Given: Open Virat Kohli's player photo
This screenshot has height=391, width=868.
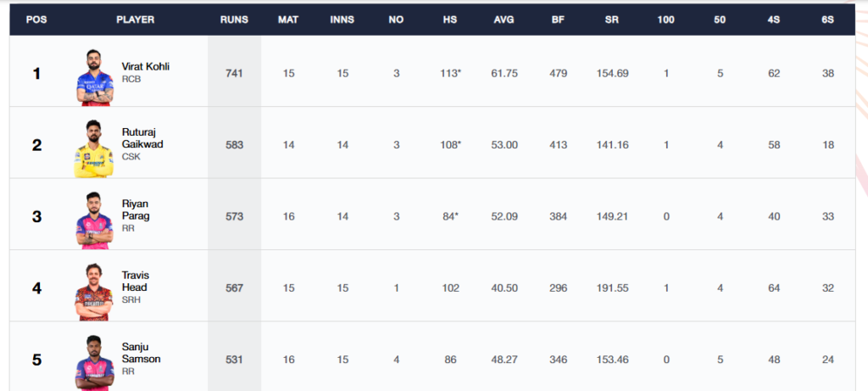Looking at the screenshot, I should coord(95,77).
